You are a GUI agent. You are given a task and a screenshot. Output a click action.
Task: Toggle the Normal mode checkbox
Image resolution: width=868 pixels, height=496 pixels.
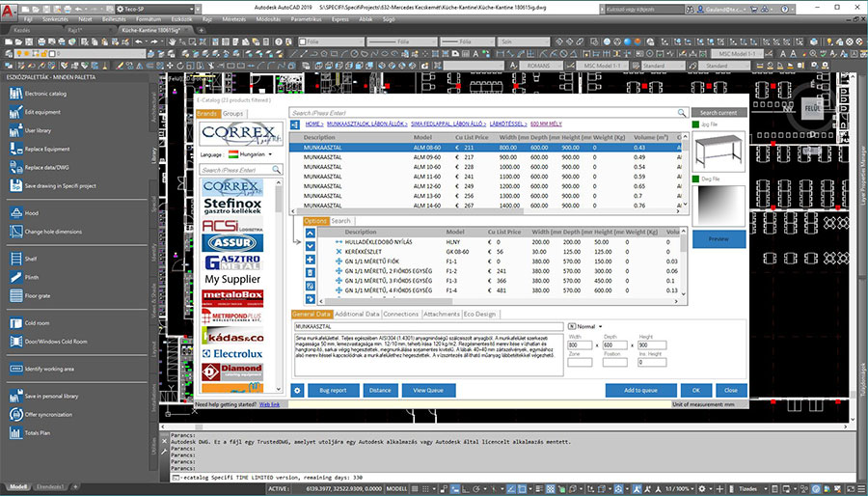pos(572,326)
